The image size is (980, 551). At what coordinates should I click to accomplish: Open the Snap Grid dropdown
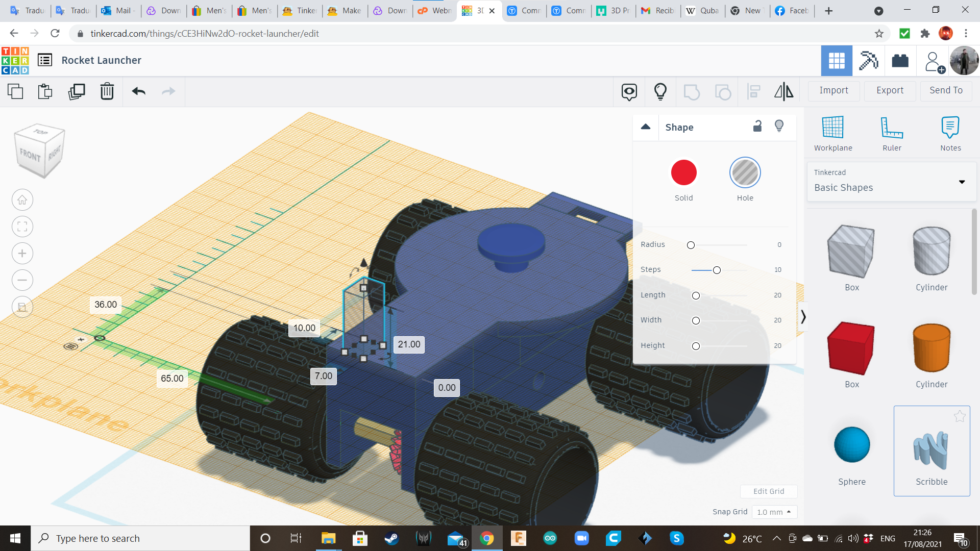pos(774,512)
